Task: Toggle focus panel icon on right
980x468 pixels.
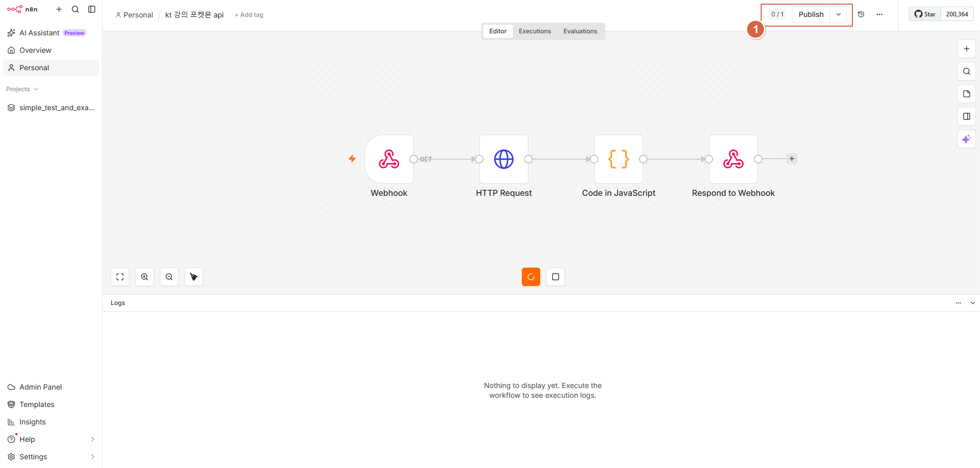Action: (967, 116)
